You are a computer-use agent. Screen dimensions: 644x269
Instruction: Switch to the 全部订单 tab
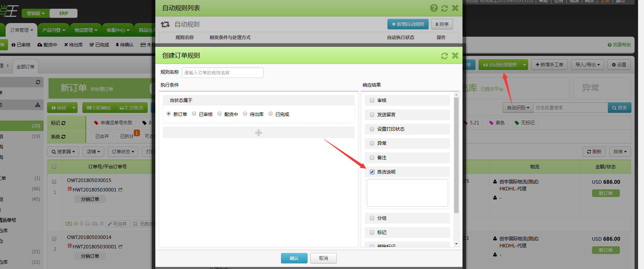pyautogui.click(x=25, y=67)
